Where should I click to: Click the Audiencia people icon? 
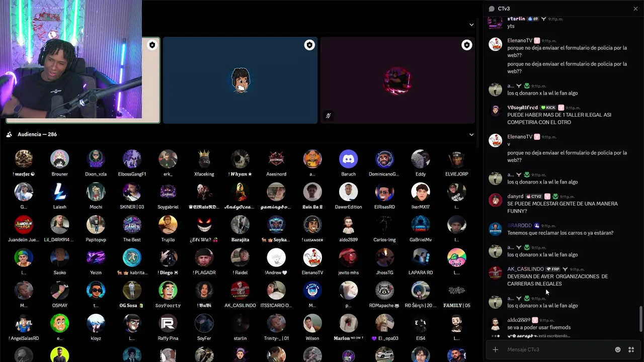9,135
